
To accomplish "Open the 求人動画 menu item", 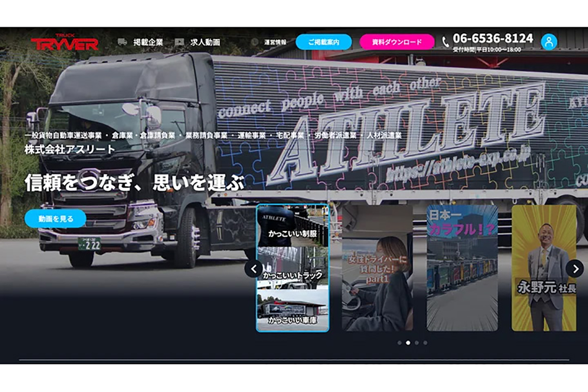I will coord(205,42).
